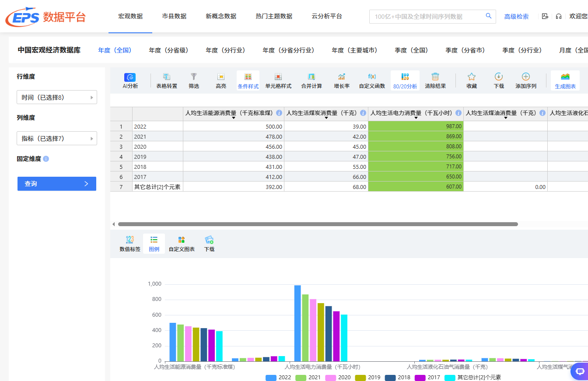Click the blue 查询 button

pos(57,184)
